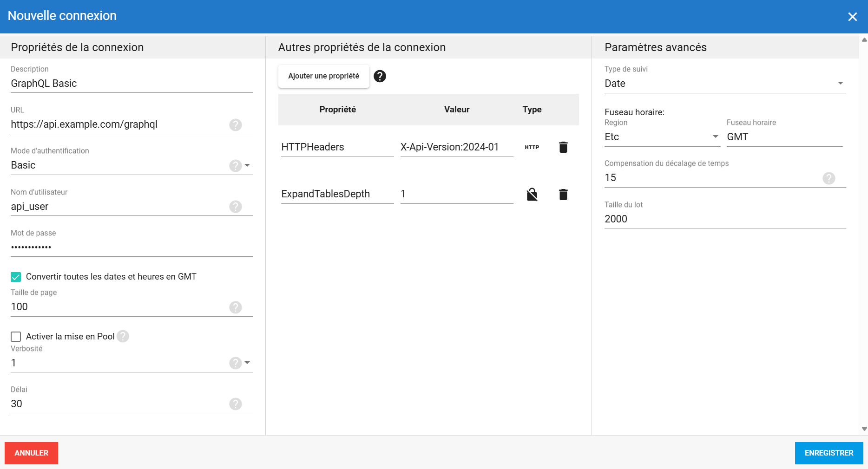Click the Taille de page help icon
This screenshot has width=868, height=469.
pyautogui.click(x=236, y=307)
